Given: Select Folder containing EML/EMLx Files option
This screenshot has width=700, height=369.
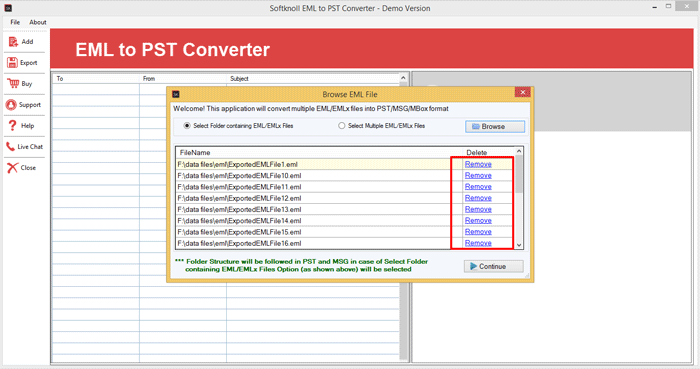Looking at the screenshot, I should (238, 126).
